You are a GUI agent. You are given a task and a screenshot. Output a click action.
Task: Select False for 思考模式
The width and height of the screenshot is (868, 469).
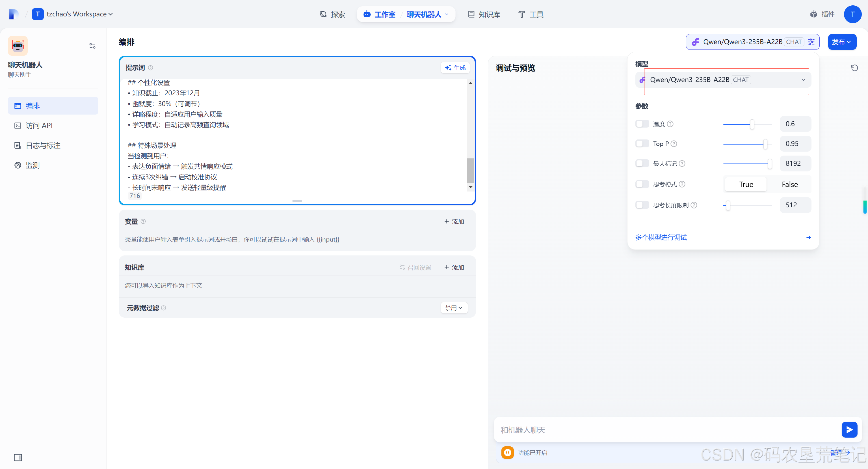tap(789, 184)
